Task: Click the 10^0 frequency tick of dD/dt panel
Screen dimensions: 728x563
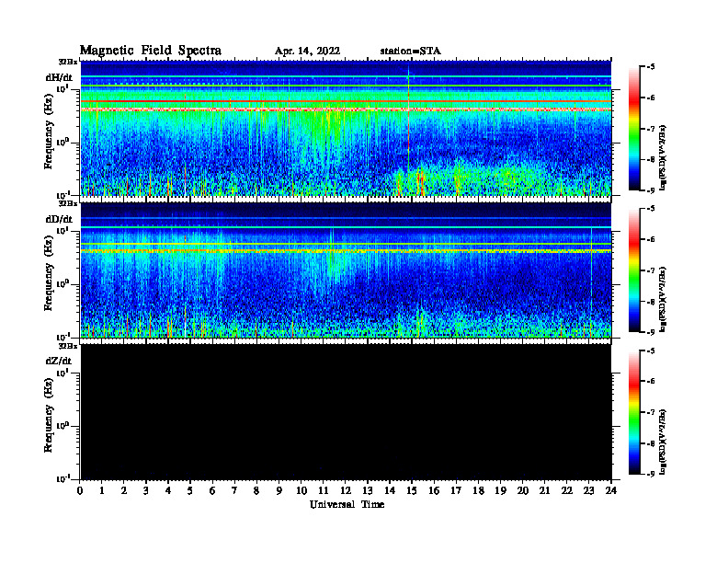Action: [x=63, y=284]
